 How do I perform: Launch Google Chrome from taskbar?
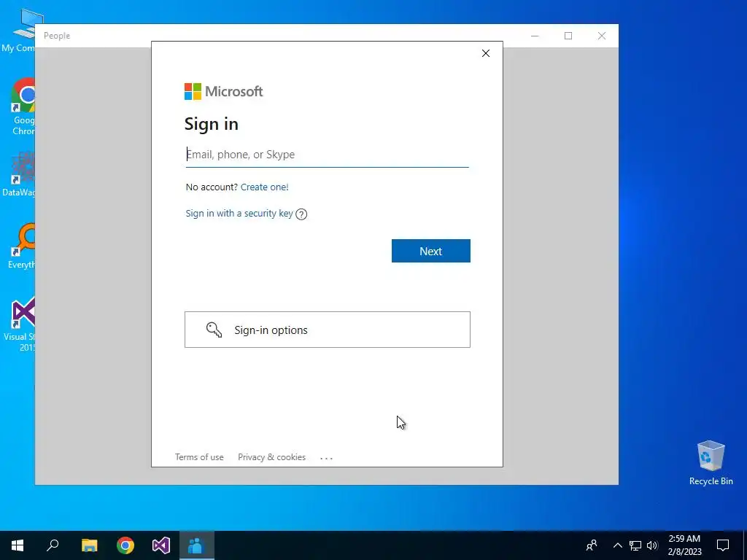coord(125,545)
